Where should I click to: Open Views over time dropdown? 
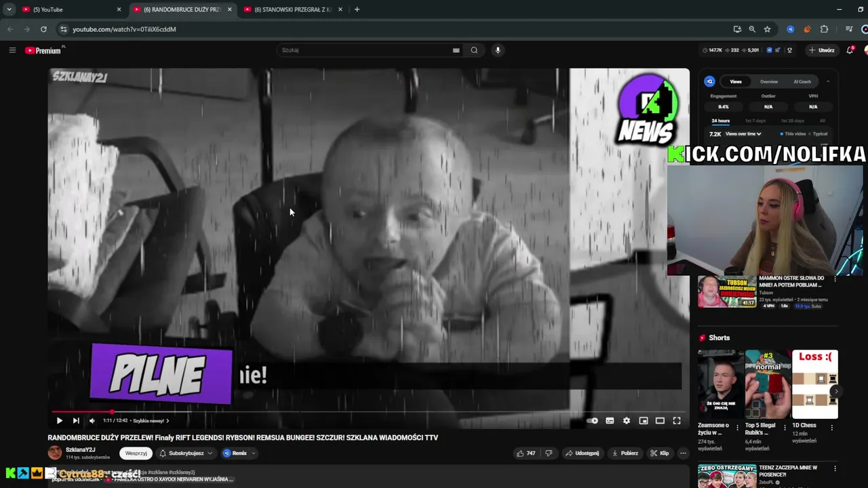click(x=743, y=134)
